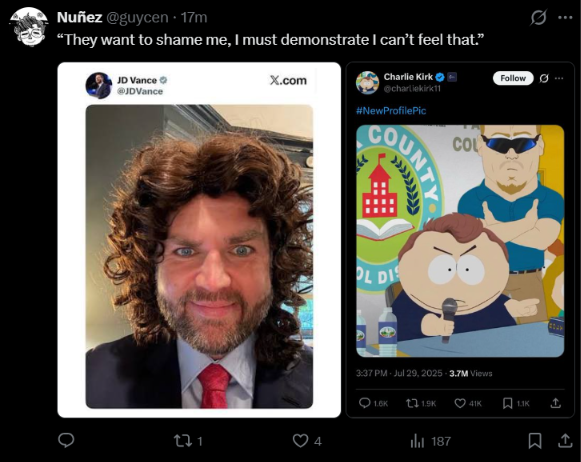
Task: Bookmark Nuñez's post
Action: tap(535, 441)
